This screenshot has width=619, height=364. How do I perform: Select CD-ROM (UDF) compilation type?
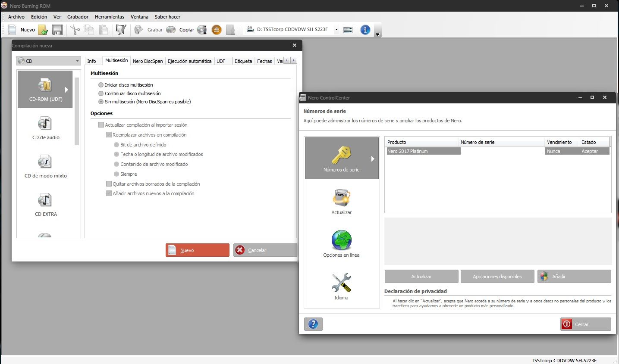click(x=45, y=89)
